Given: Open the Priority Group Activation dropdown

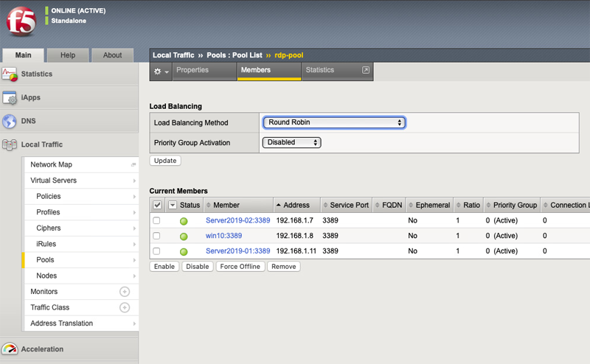Looking at the screenshot, I should (x=291, y=142).
